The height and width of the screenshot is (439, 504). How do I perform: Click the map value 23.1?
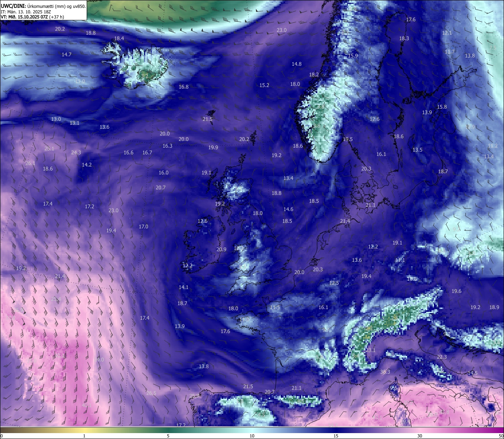(371, 350)
